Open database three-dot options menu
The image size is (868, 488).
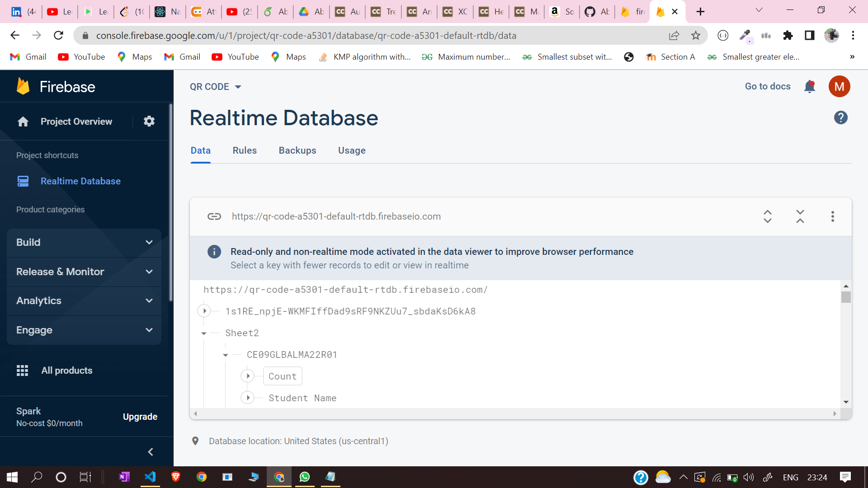click(x=832, y=216)
